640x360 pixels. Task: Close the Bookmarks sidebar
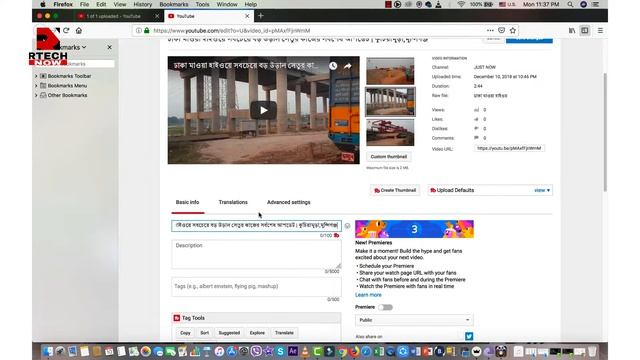[x=109, y=47]
